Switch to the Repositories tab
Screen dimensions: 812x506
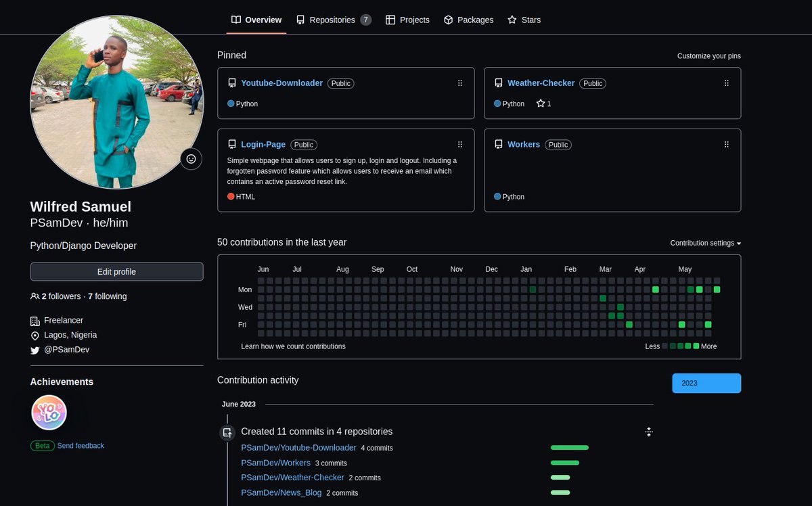coord(334,20)
